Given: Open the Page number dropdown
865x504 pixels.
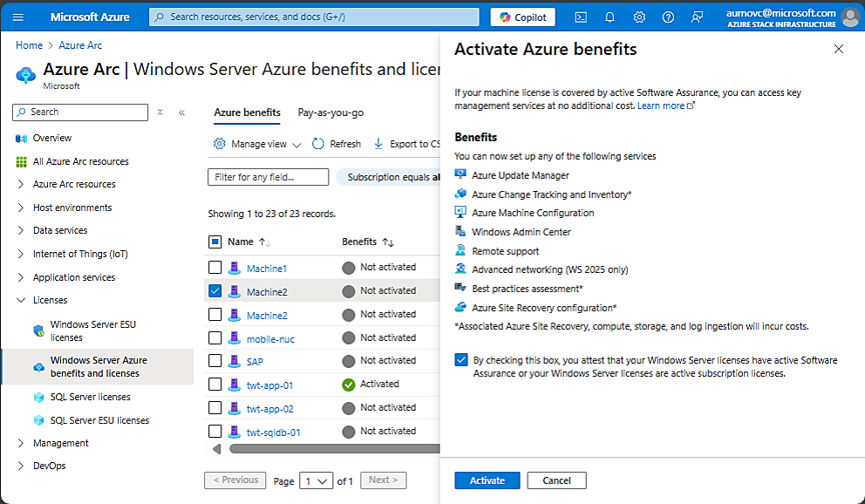Looking at the screenshot, I should [x=317, y=480].
